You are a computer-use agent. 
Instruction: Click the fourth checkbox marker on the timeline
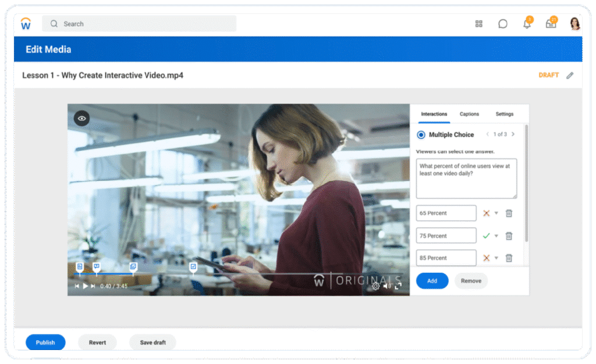pos(193,266)
